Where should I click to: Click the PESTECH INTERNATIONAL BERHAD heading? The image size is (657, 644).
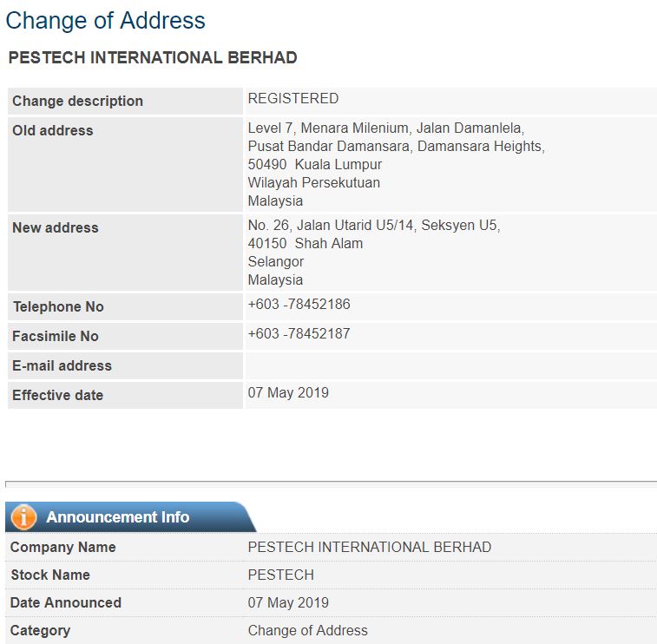(153, 57)
